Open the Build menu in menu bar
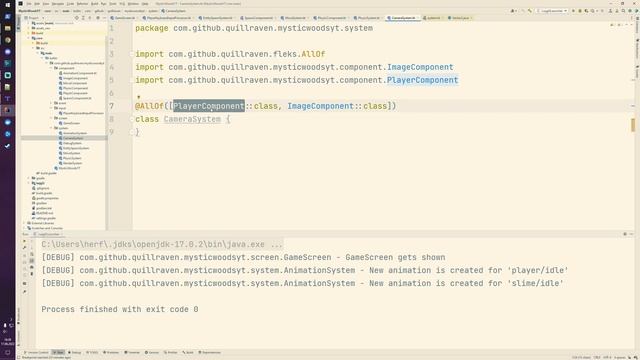Viewport: 640px width, 360px height. (x=94, y=4)
